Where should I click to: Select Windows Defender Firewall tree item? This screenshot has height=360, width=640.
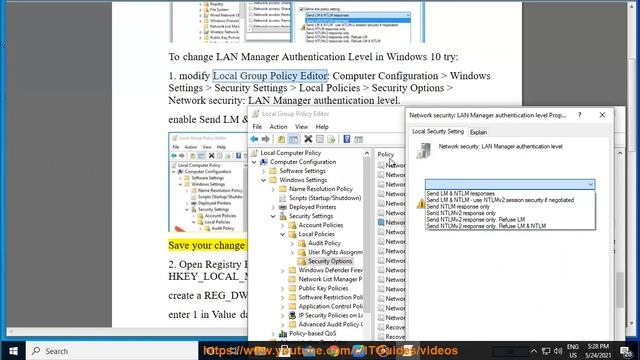[330, 270]
